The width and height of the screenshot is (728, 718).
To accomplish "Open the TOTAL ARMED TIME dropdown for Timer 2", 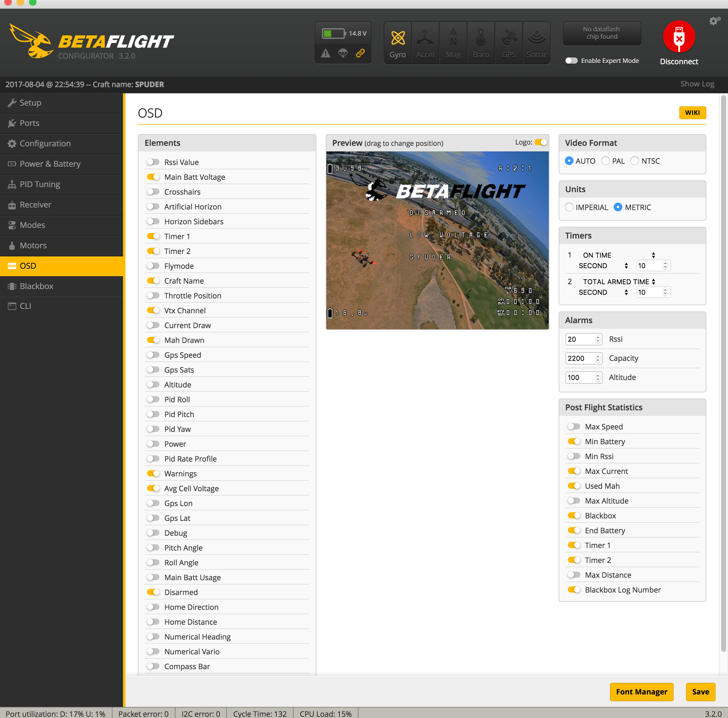I will coord(618,281).
